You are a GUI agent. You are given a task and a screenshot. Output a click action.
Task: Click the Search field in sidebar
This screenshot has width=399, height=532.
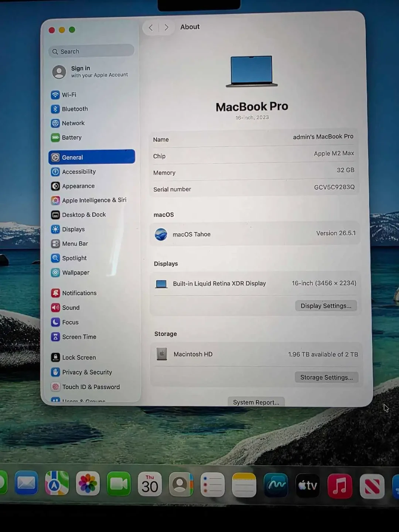(x=91, y=51)
